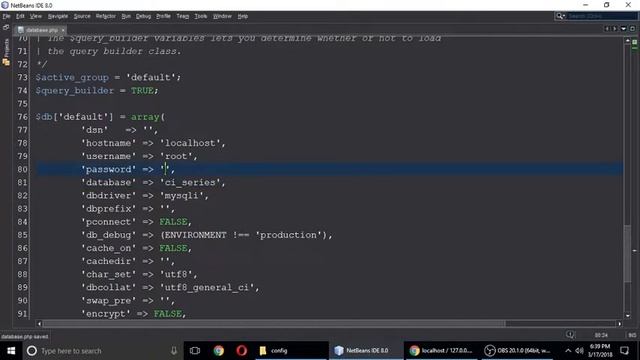Screen dimensions: 640x360
Task: Focus the Search (Ctrl+I) field
Action: tap(602, 16)
